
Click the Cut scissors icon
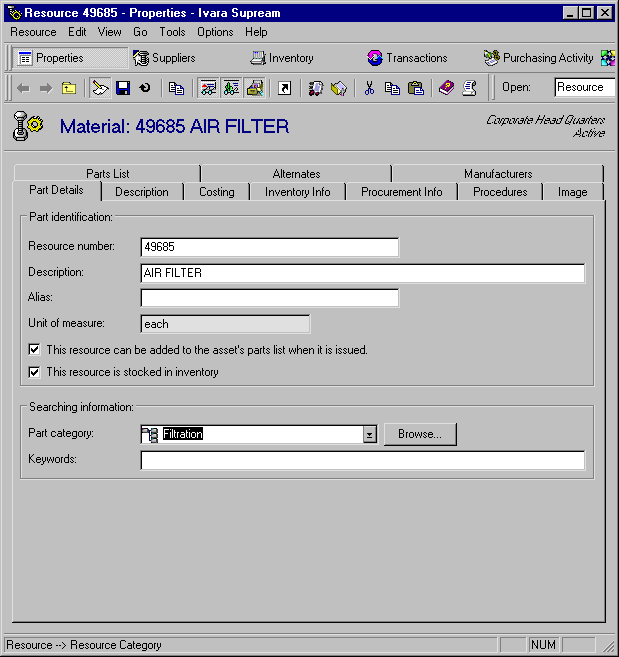(369, 88)
